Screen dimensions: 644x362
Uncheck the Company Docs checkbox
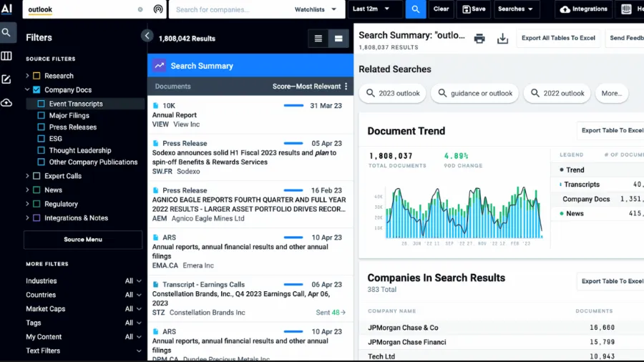click(x=36, y=90)
